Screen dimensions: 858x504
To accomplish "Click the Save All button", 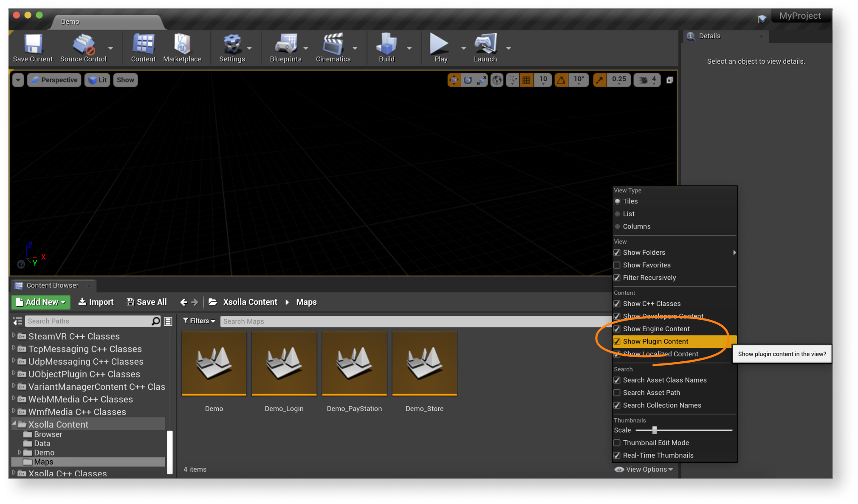I will (147, 302).
